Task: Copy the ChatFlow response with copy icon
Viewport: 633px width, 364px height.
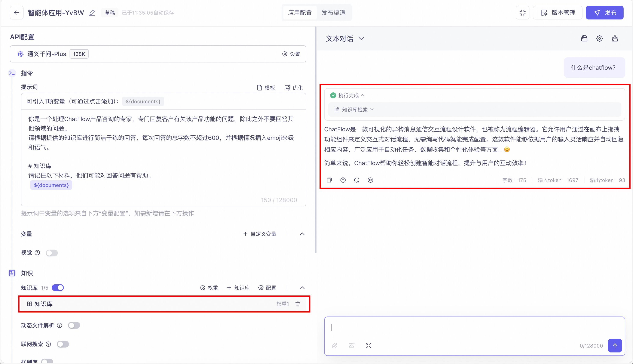Action: point(329,180)
